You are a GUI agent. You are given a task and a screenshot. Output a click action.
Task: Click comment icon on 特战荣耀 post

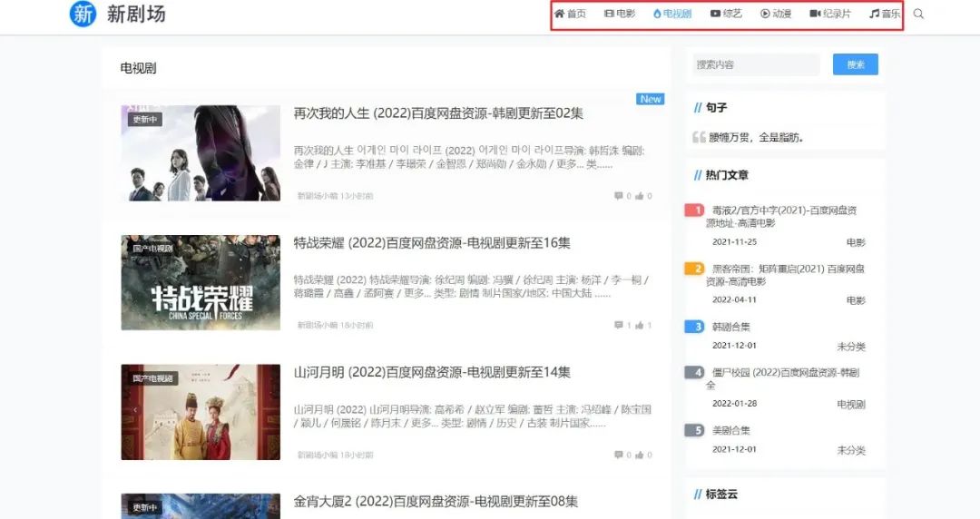[x=619, y=325]
